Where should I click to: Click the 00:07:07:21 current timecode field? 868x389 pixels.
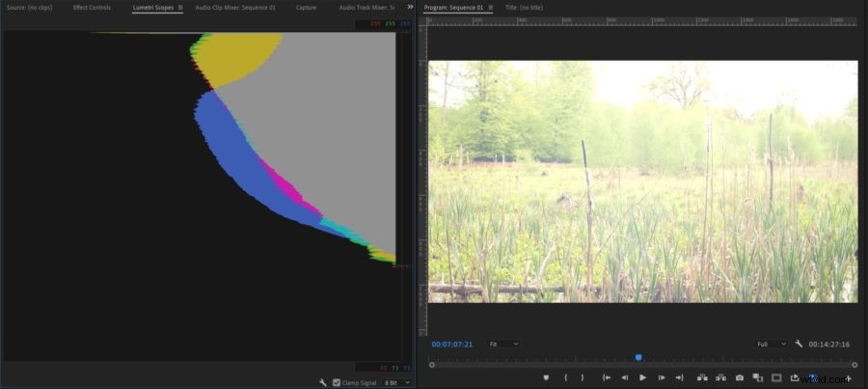(452, 344)
